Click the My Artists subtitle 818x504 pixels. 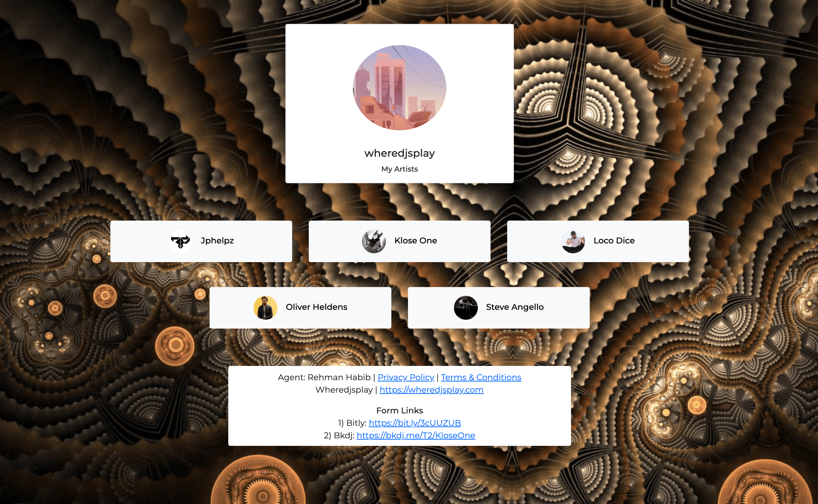399,169
